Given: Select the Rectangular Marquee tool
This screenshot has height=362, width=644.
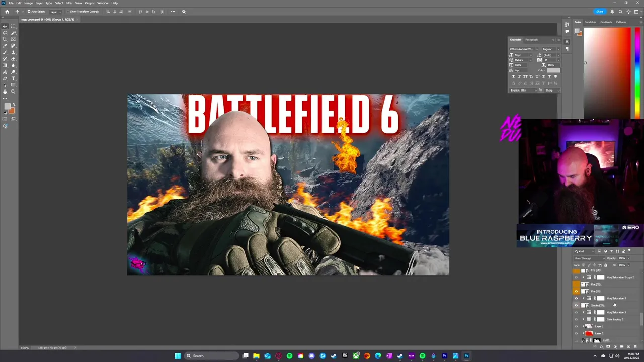Looking at the screenshot, I should [x=13, y=26].
